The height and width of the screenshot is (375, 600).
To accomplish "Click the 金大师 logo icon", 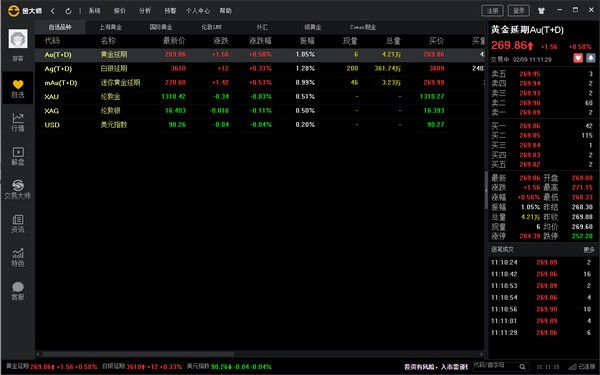I will point(13,11).
